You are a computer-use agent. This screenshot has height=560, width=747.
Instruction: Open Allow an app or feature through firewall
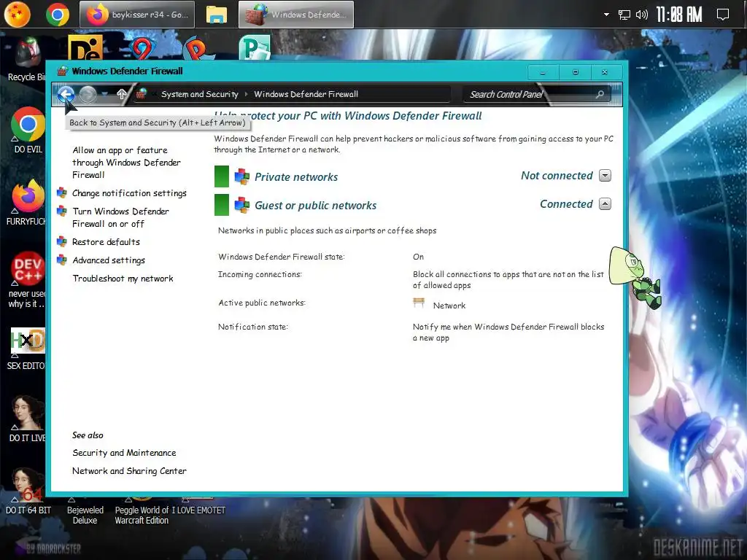point(126,163)
